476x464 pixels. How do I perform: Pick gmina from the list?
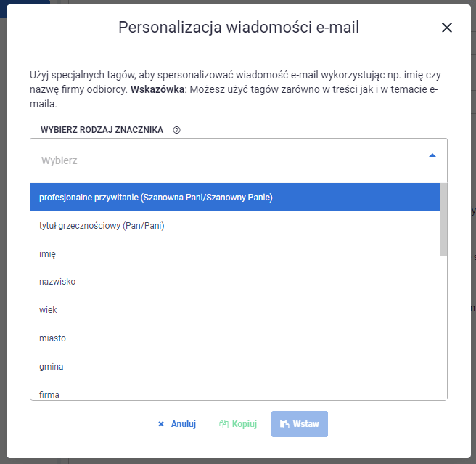(x=235, y=367)
